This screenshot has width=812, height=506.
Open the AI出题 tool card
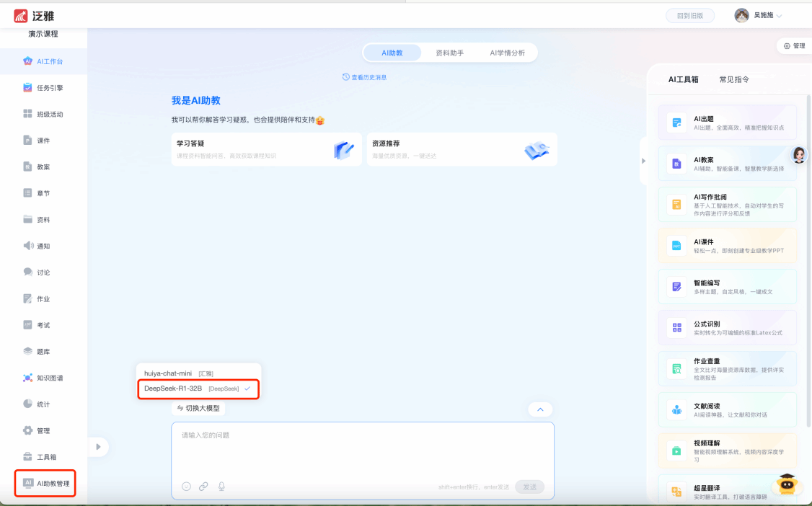pos(727,123)
